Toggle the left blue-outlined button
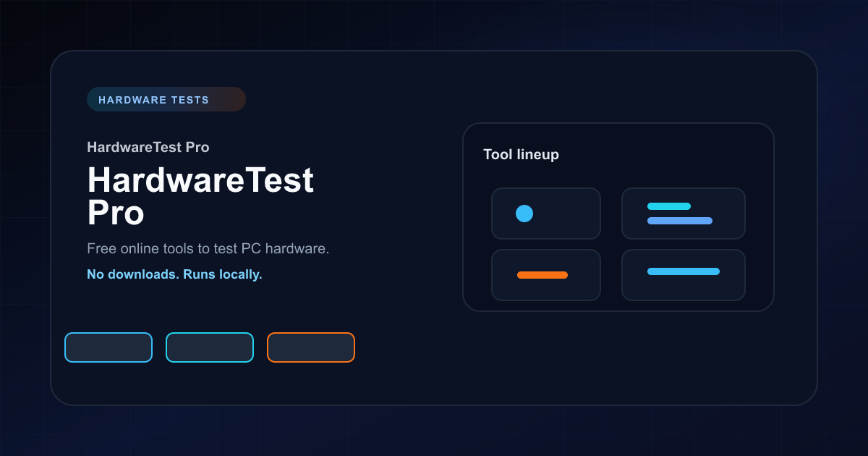868x456 pixels. pyautogui.click(x=109, y=347)
